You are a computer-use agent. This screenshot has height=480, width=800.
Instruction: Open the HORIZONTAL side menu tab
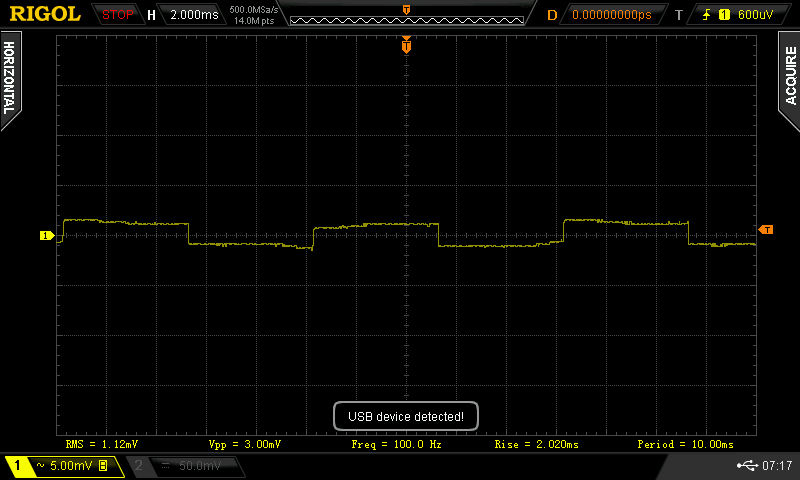[x=10, y=79]
